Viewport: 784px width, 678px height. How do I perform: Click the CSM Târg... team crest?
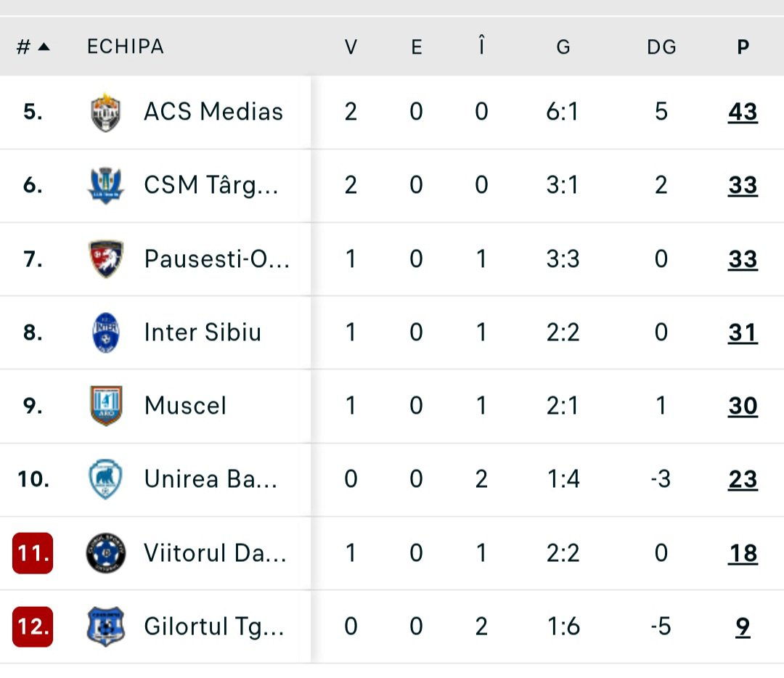click(105, 186)
